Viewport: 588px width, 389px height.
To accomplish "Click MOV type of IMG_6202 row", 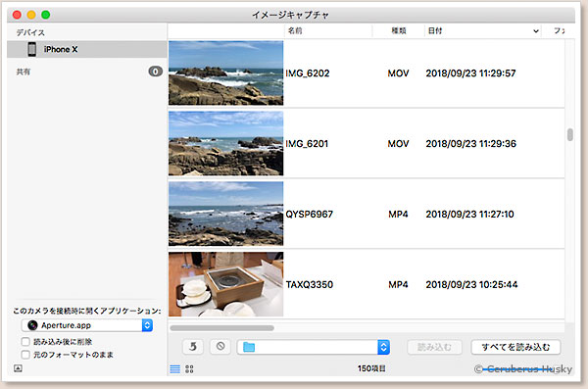I will (398, 73).
